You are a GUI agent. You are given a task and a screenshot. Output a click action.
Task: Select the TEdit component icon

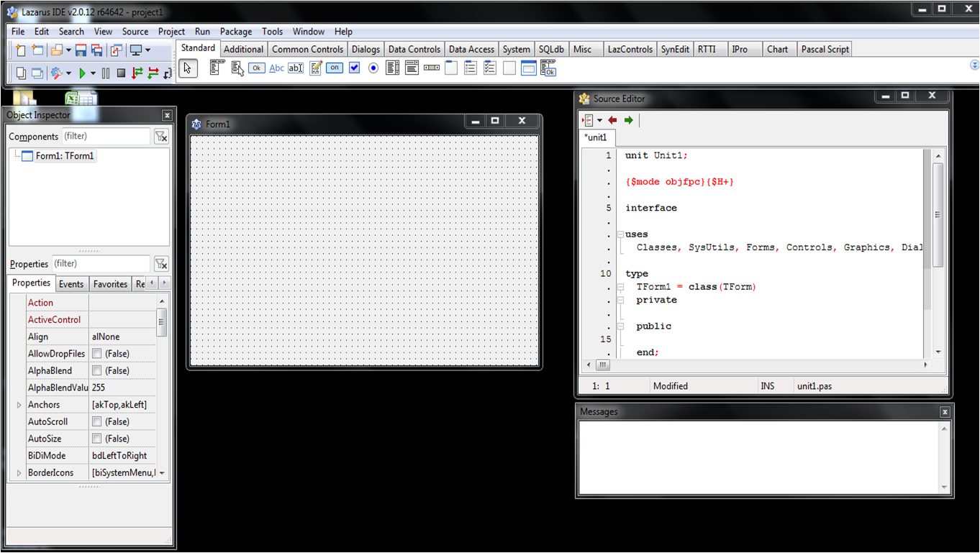(x=296, y=68)
